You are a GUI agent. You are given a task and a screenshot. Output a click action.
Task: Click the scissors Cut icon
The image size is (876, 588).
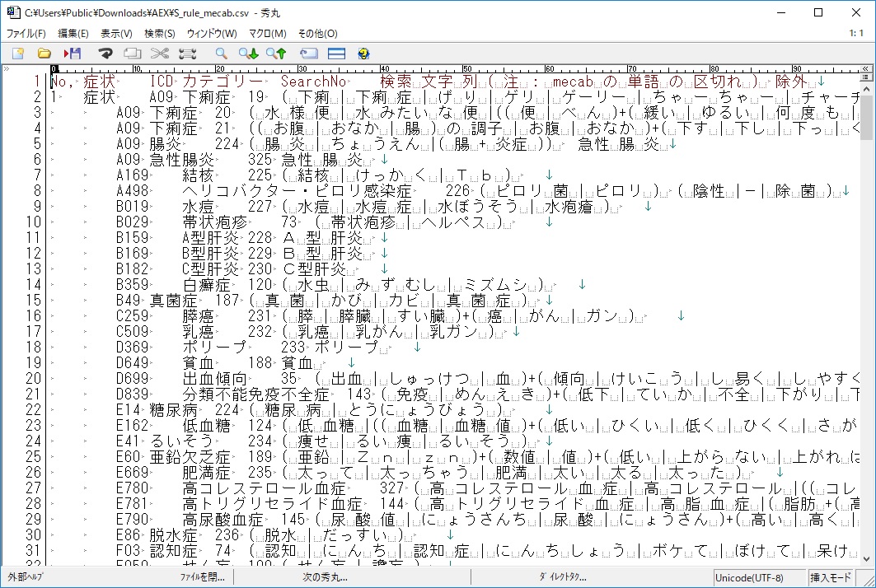pyautogui.click(x=160, y=54)
